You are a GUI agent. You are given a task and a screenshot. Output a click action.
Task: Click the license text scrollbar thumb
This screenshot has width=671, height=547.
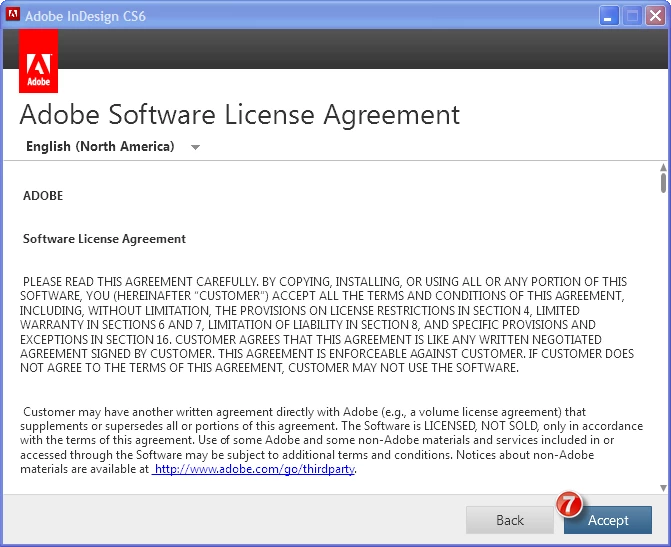tap(663, 183)
